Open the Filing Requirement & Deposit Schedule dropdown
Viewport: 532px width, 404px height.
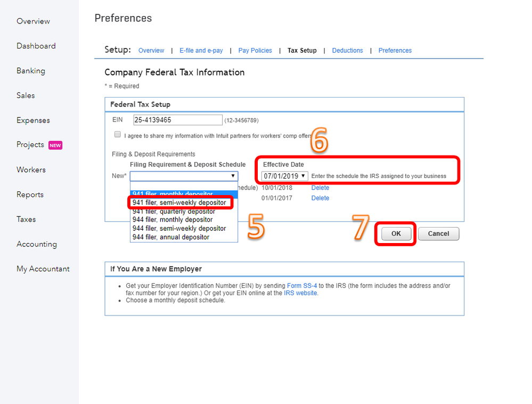point(184,176)
